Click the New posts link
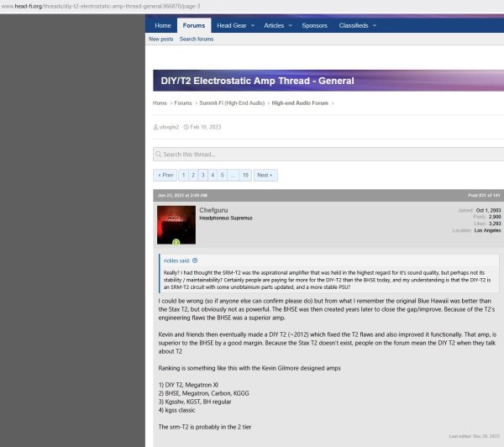 [x=161, y=39]
